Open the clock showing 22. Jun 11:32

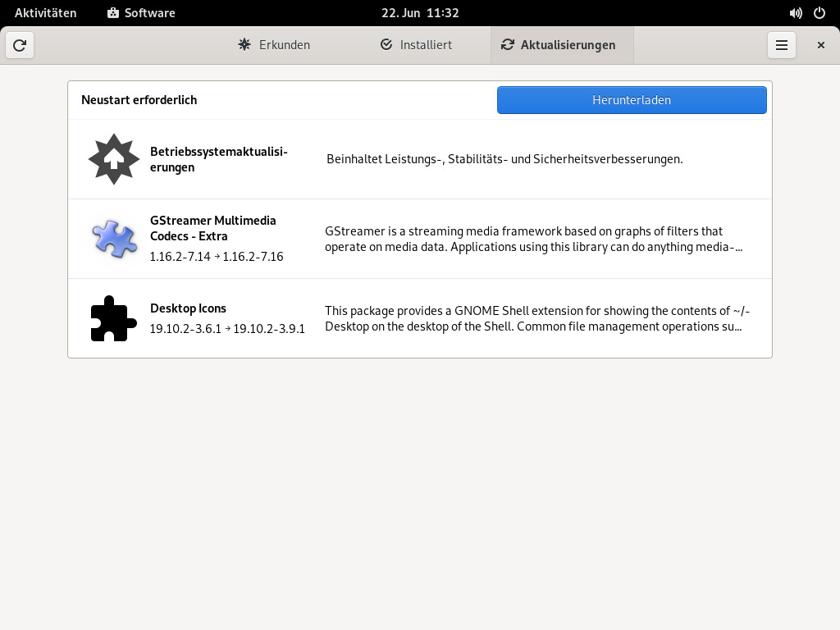point(420,13)
